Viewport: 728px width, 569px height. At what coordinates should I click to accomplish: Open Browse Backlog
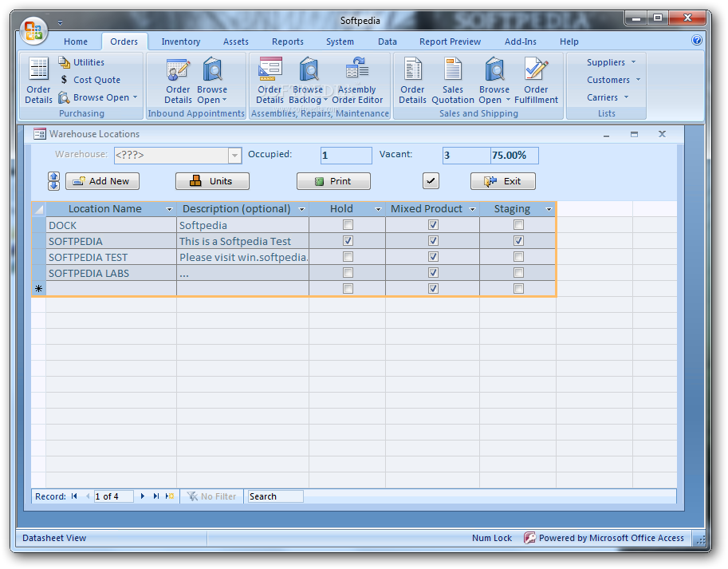click(308, 80)
